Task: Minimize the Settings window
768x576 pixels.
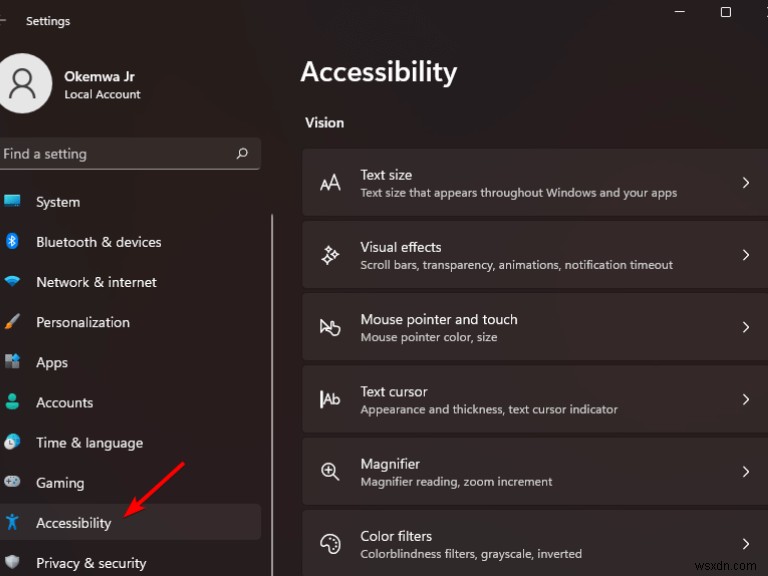Action: click(x=679, y=12)
